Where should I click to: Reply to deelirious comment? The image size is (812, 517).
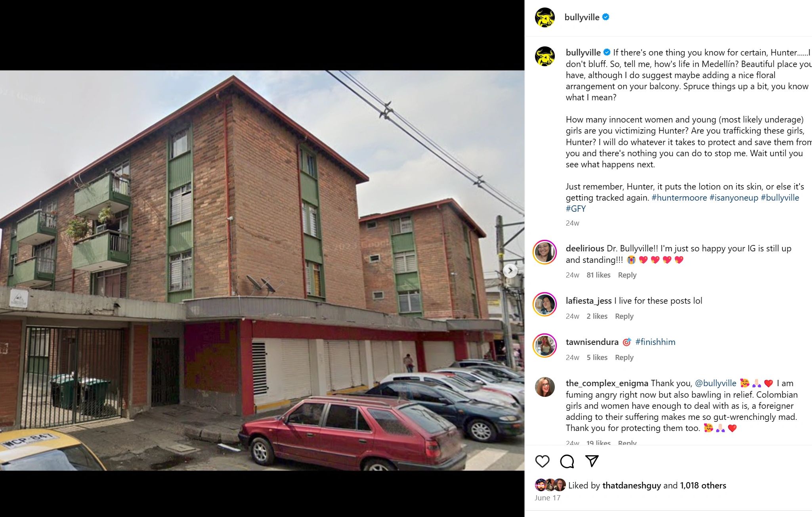tap(627, 275)
